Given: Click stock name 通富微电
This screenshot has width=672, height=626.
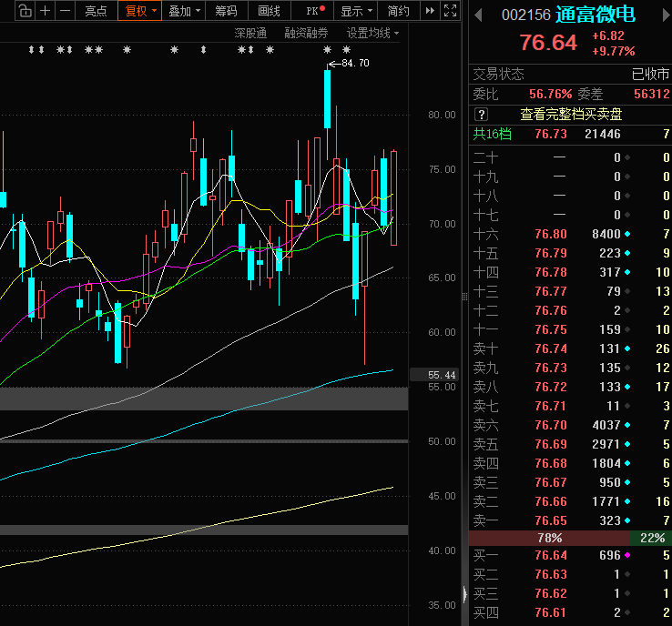Looking at the screenshot, I should coord(595,15).
